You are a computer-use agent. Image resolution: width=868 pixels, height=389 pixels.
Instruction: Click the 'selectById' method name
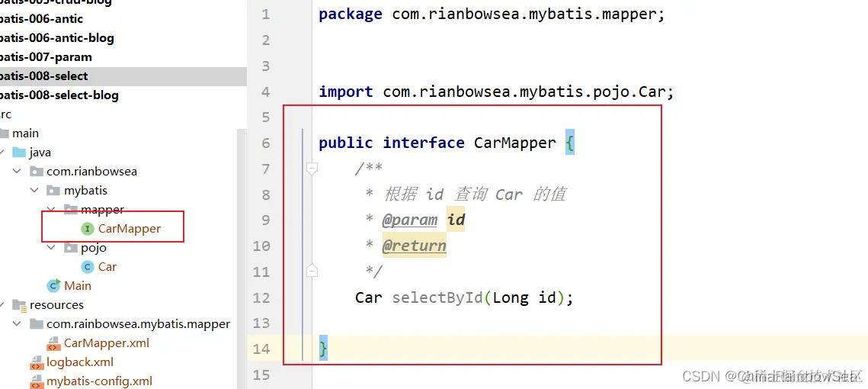pos(437,297)
